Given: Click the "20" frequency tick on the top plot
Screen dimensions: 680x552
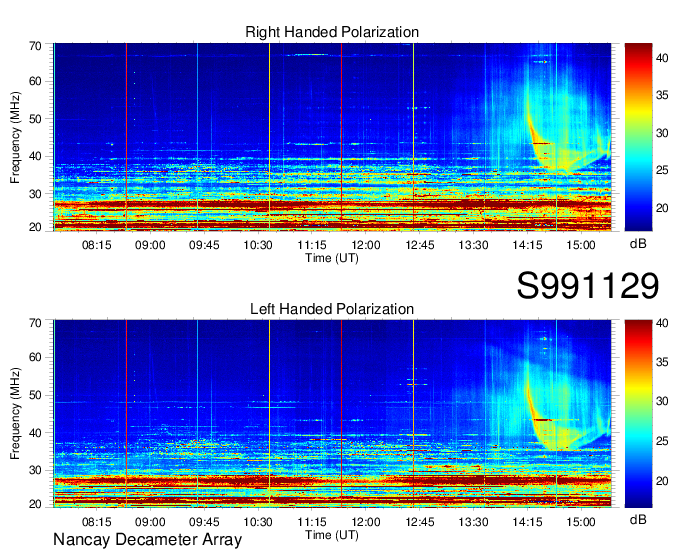Looking at the screenshot, I should pos(36,227).
